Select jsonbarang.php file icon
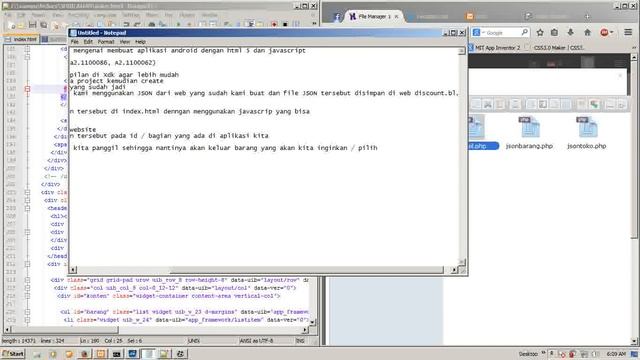This screenshot has width=640, height=360. (529, 127)
